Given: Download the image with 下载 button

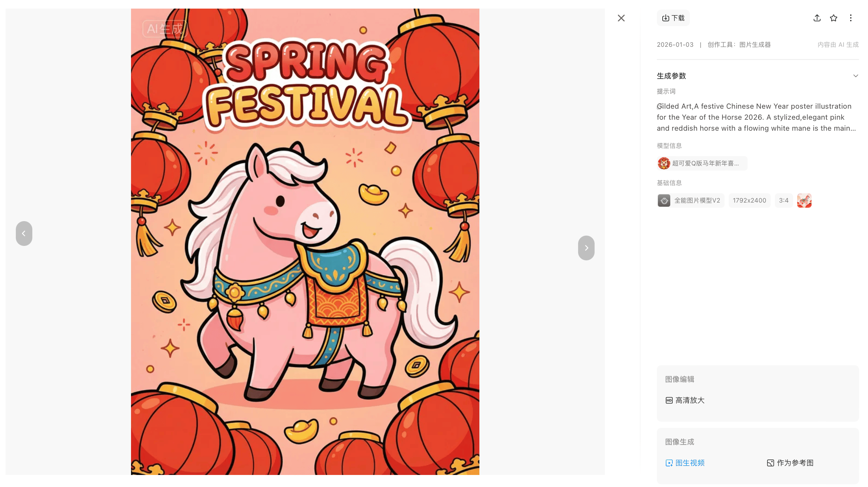Looking at the screenshot, I should [673, 18].
